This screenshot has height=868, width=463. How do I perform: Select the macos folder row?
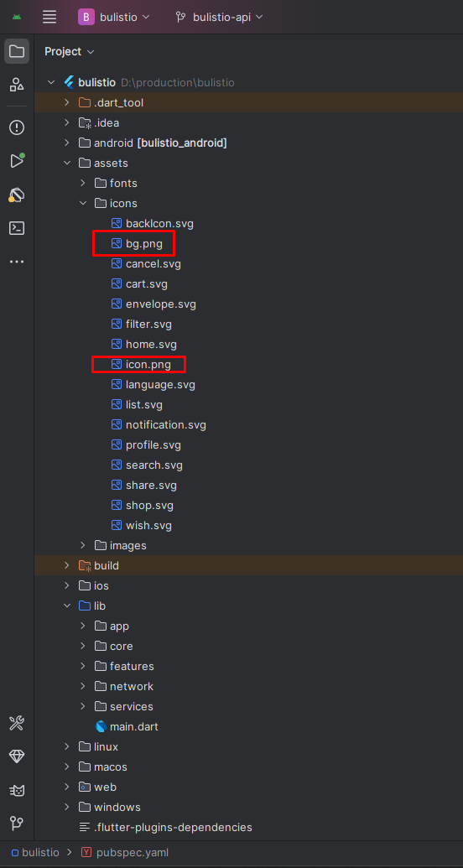[248, 767]
